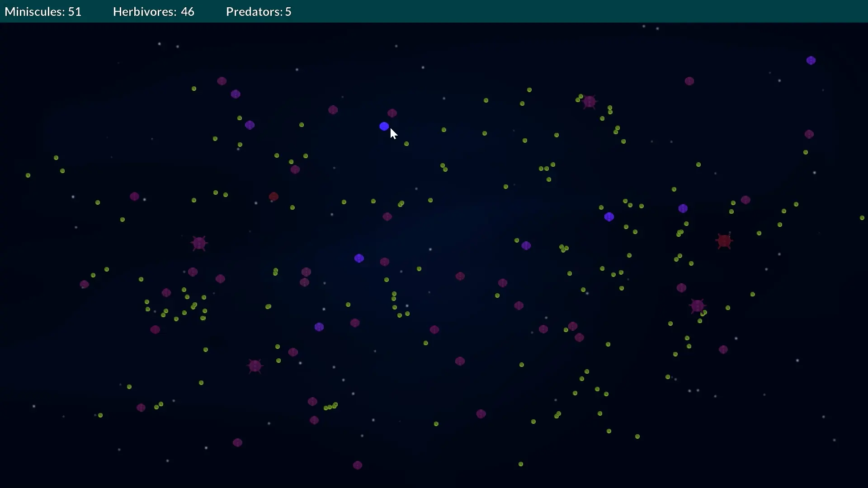Click the leftmost green miniscule pellet

(28, 175)
